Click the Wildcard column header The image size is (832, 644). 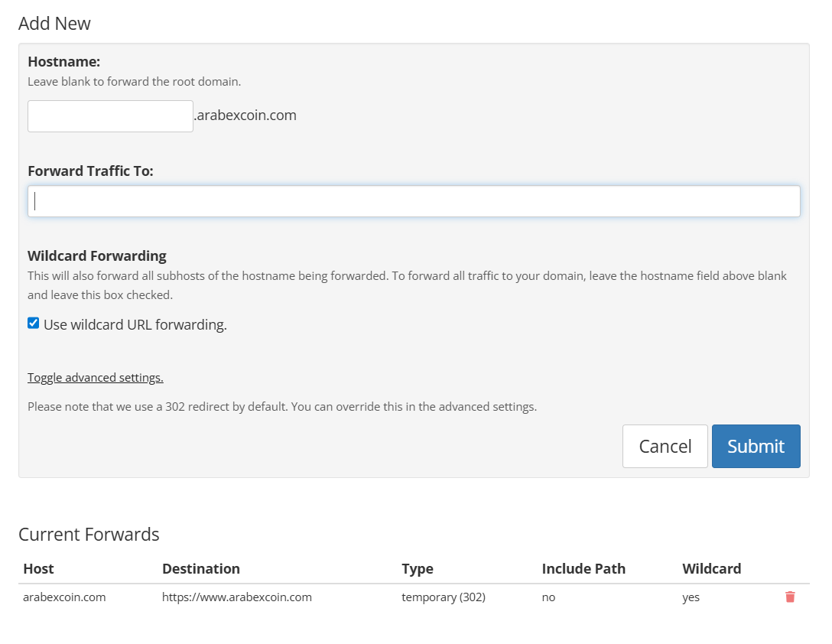711,568
